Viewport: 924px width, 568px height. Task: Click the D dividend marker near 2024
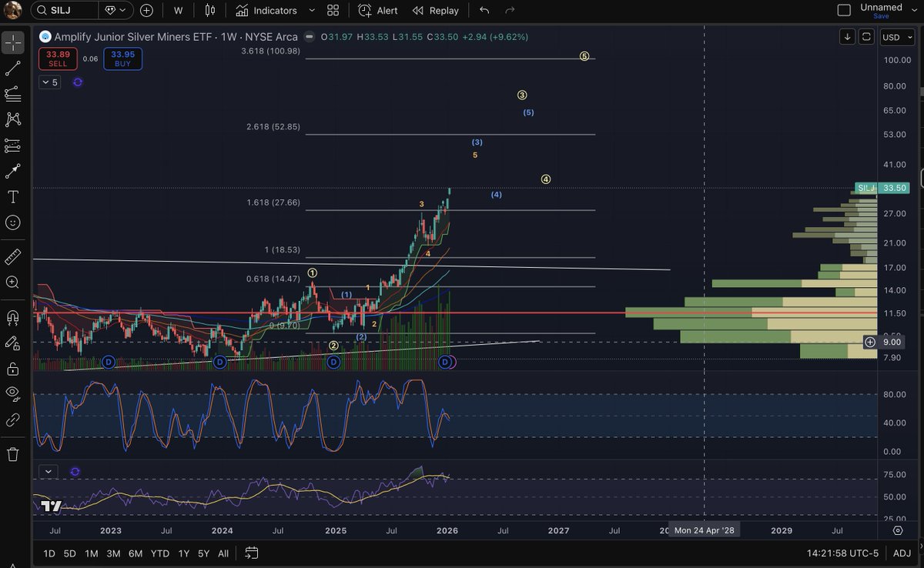(219, 361)
